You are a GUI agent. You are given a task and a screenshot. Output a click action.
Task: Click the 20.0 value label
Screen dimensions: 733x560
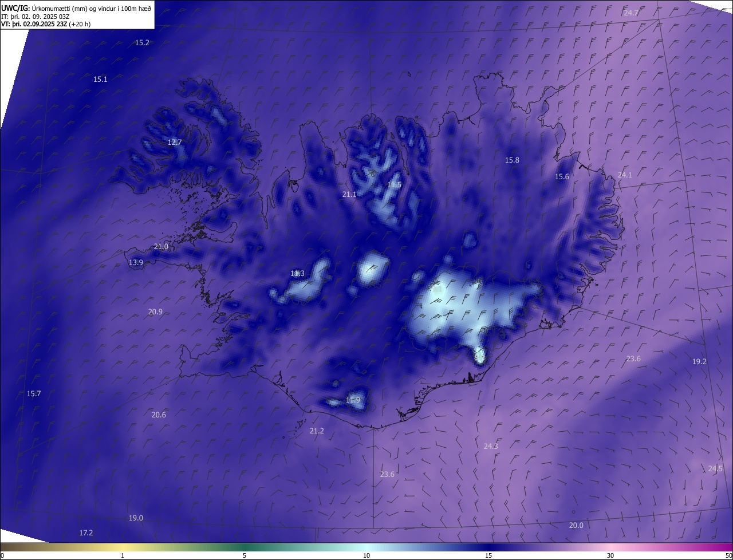(x=576, y=526)
